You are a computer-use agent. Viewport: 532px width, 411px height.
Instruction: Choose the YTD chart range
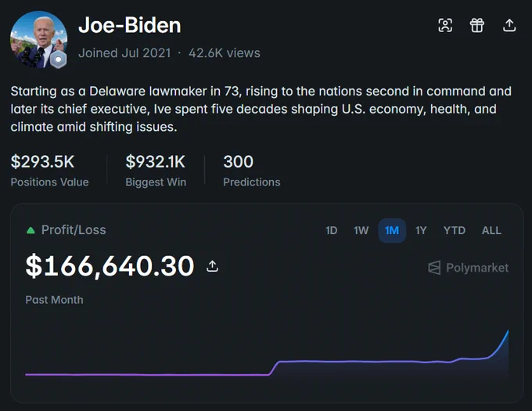pos(455,230)
